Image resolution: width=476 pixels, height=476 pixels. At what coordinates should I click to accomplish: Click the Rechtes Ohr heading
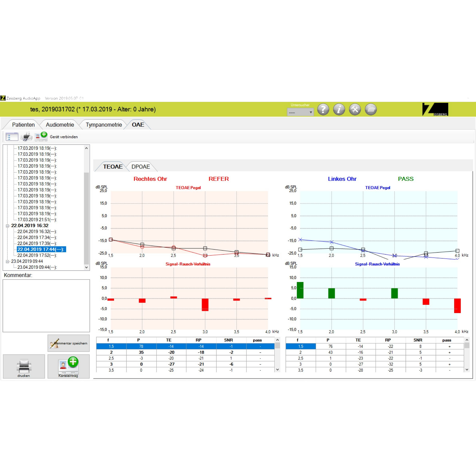coord(150,179)
